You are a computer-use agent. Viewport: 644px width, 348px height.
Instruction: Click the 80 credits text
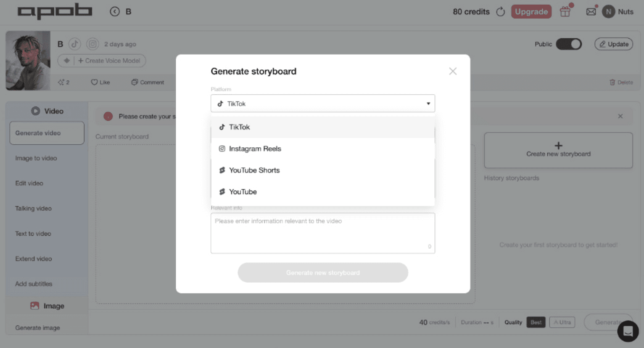coord(471,12)
